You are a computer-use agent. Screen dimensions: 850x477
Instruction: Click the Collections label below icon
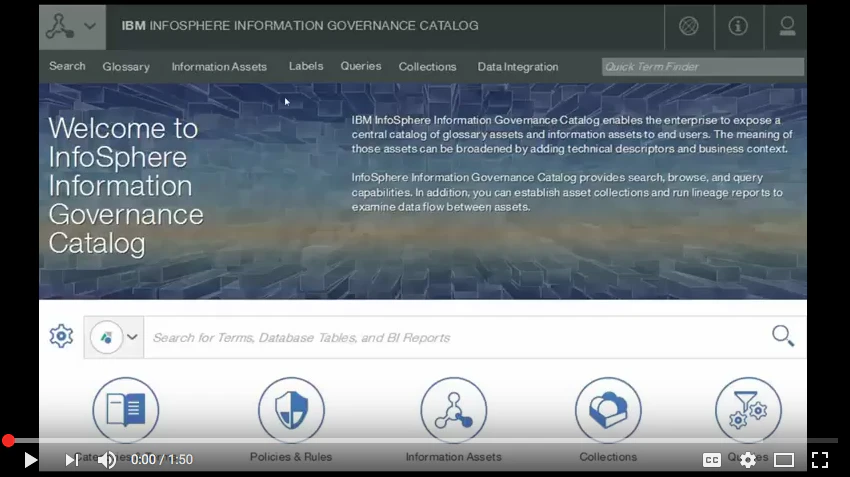point(608,457)
